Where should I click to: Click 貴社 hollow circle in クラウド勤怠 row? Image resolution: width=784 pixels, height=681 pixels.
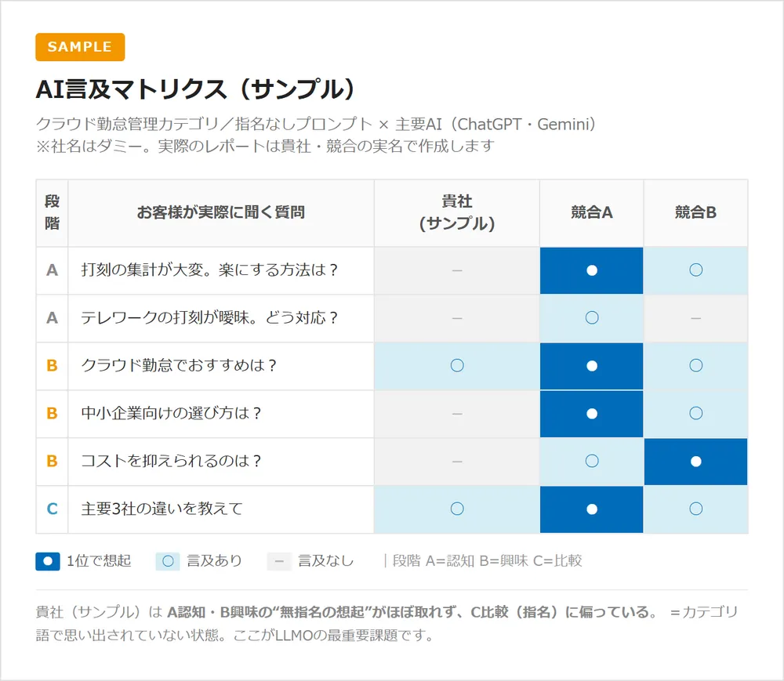pyautogui.click(x=457, y=366)
